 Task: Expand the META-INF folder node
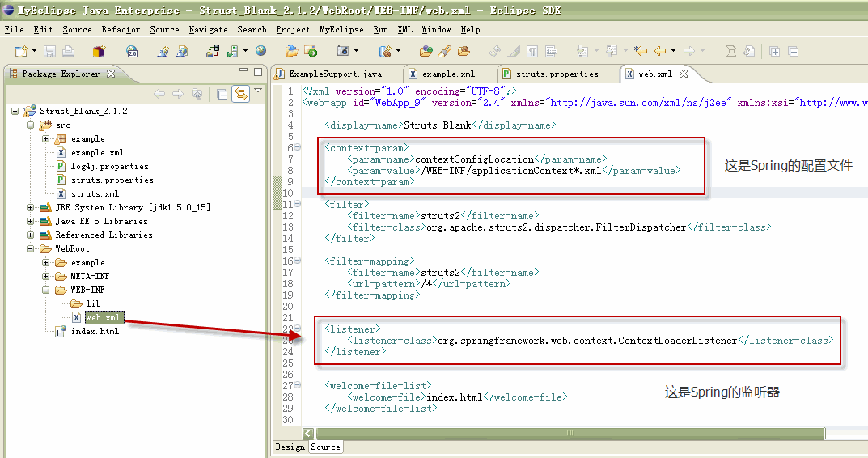click(x=46, y=277)
